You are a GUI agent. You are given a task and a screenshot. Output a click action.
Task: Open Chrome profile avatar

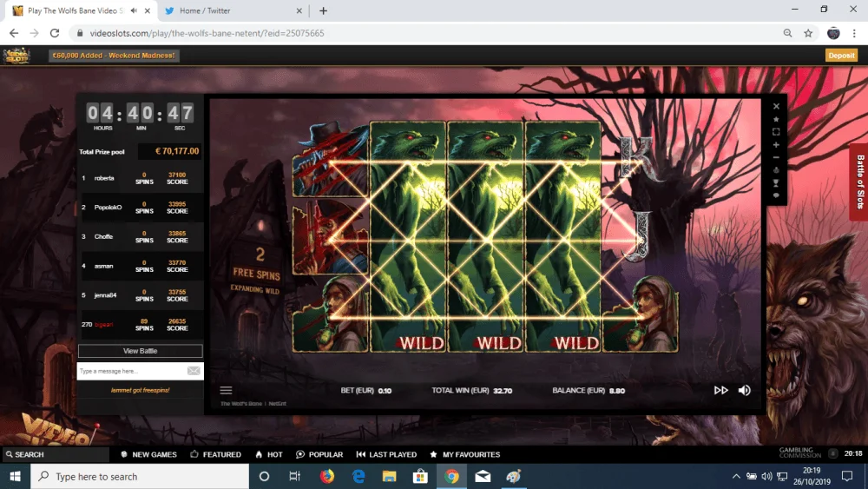point(833,33)
